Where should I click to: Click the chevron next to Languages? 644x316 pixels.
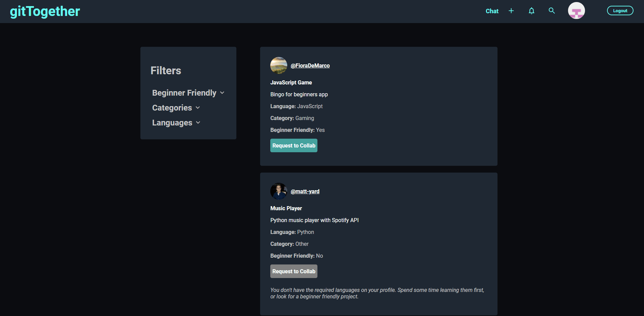[x=198, y=123]
